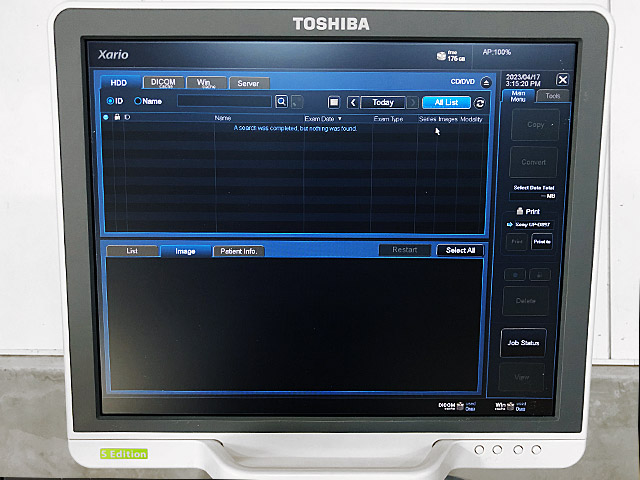Screen dimensions: 640x480
Task: Click the Convert button
Action: [x=533, y=162]
